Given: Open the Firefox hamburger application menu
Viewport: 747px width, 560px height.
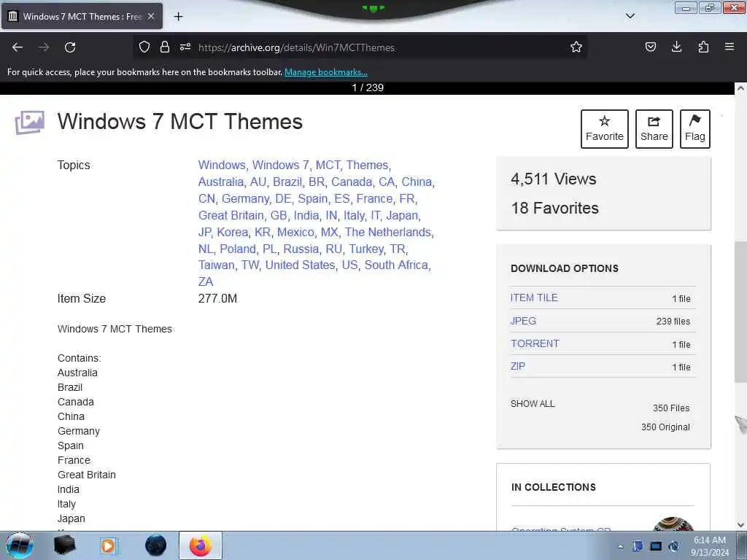Looking at the screenshot, I should pyautogui.click(x=729, y=47).
